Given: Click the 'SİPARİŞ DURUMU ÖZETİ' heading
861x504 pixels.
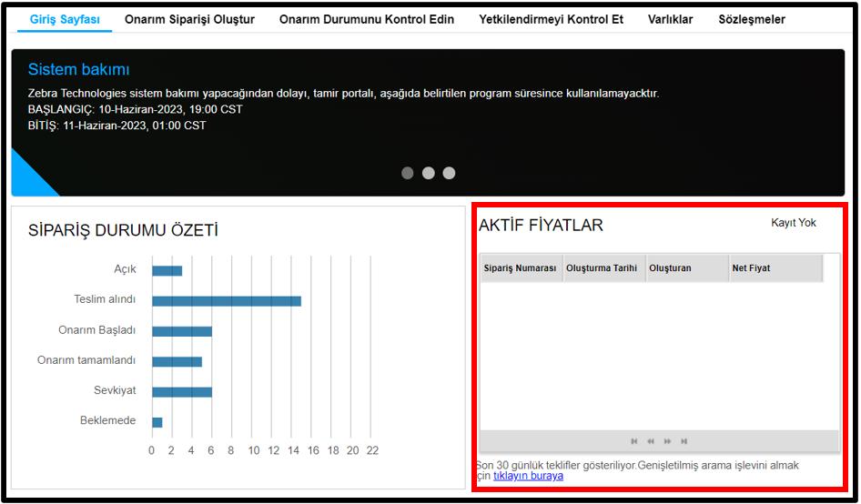Looking at the screenshot, I should (123, 230).
